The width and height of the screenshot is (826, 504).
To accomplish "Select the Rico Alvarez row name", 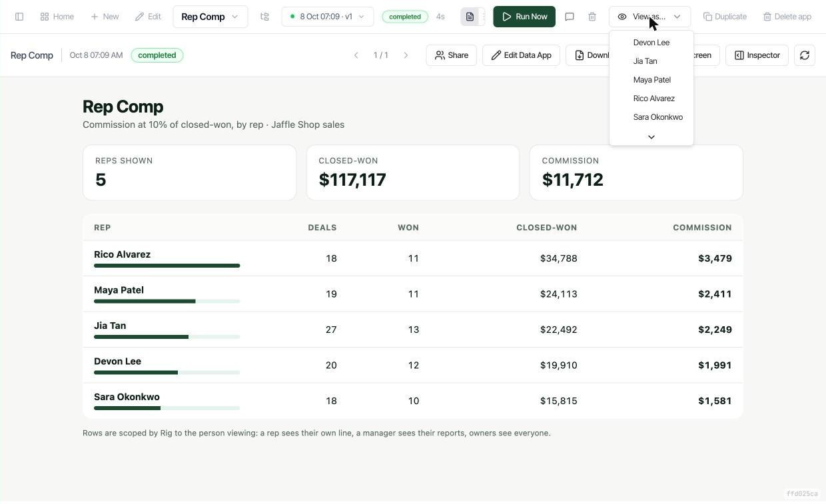I will click(122, 254).
